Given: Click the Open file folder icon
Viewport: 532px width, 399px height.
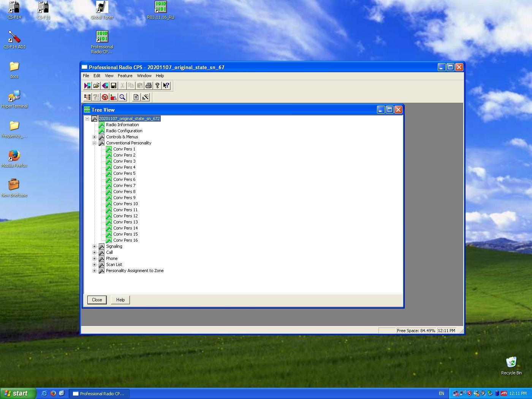Looking at the screenshot, I should [x=96, y=86].
